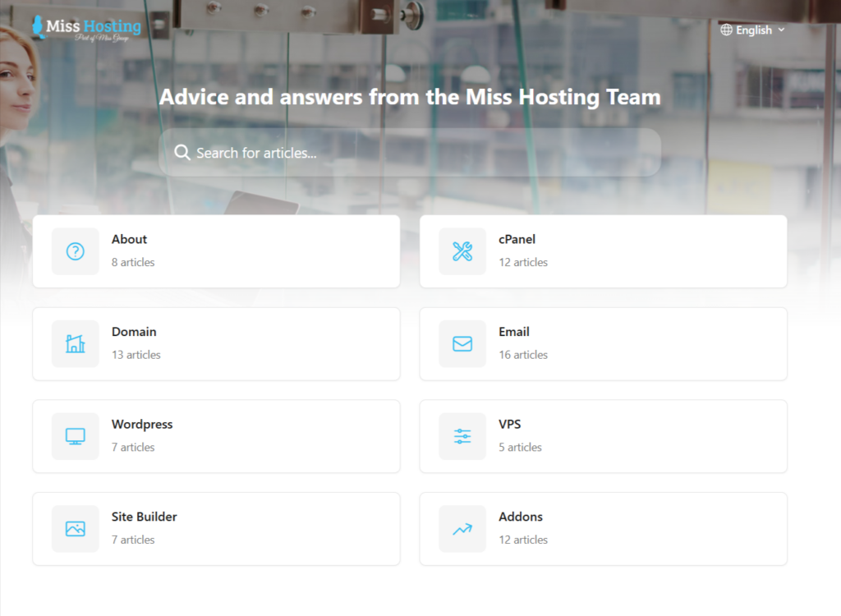This screenshot has width=841, height=616.
Task: Click the About question mark icon
Action: [75, 251]
